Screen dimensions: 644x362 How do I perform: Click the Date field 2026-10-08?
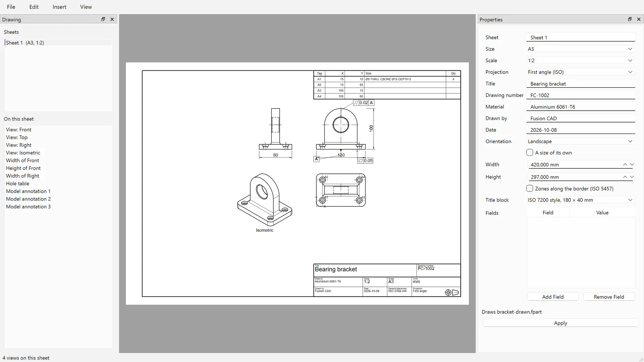[580, 130]
